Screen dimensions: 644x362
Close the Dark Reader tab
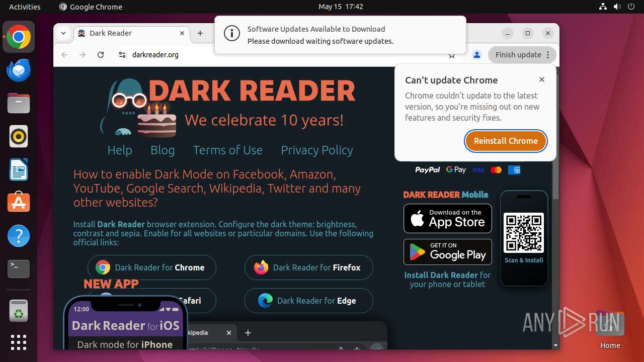coord(182,33)
